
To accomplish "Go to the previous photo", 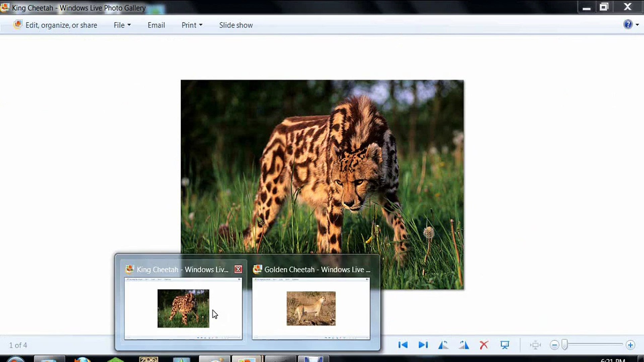I will (x=403, y=345).
